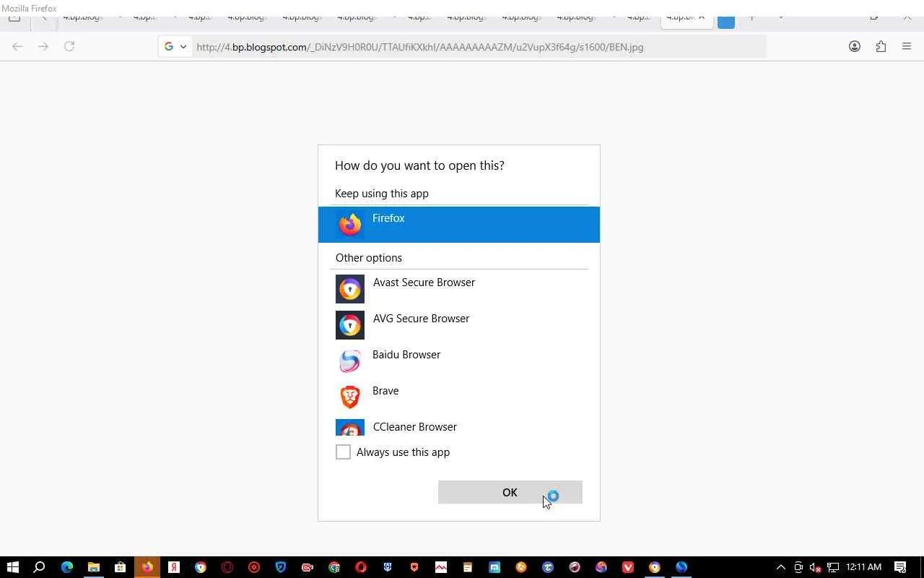Open the Firefox hamburger menu
This screenshot has width=924, height=578.
coord(907,47)
